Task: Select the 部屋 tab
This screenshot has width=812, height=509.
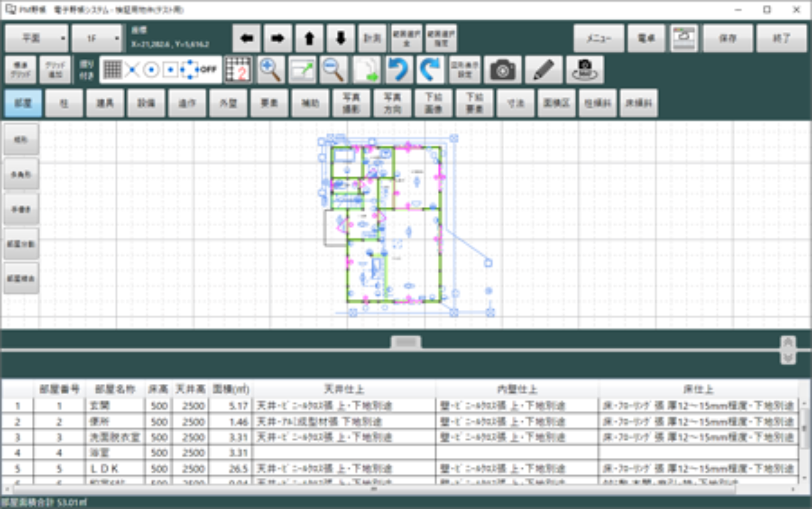Action: coord(23,103)
